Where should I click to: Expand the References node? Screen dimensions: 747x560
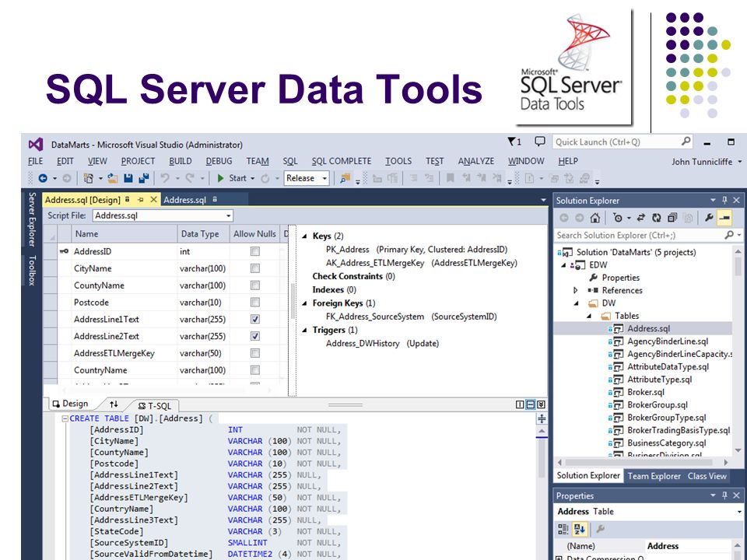pos(576,290)
